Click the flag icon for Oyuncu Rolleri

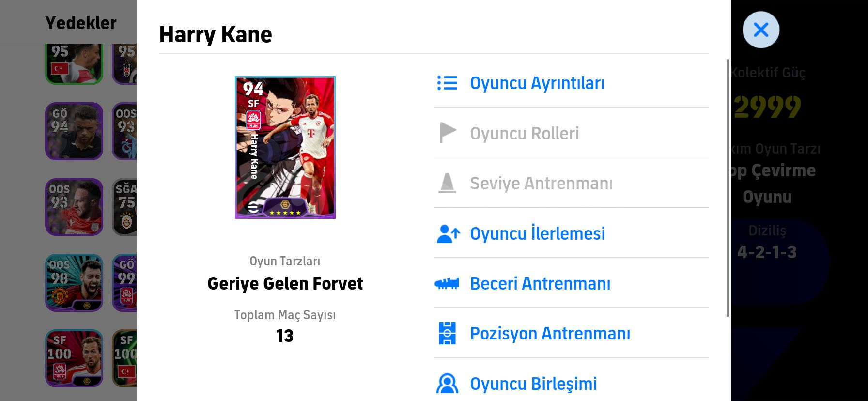(447, 133)
